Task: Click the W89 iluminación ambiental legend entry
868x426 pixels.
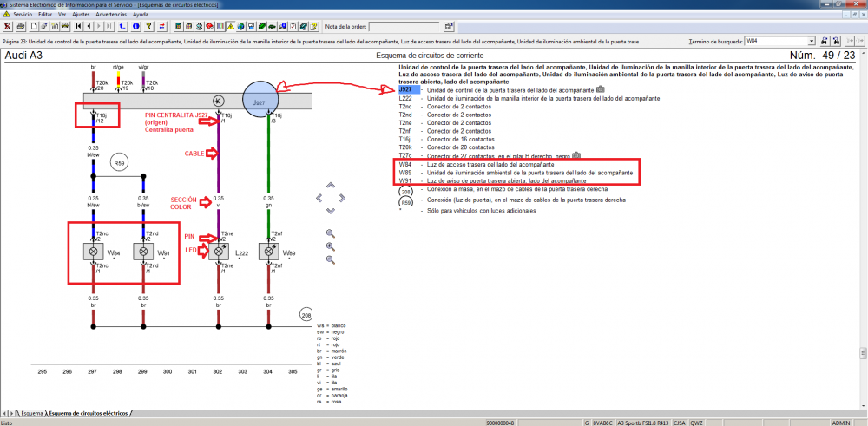Action: (516, 173)
